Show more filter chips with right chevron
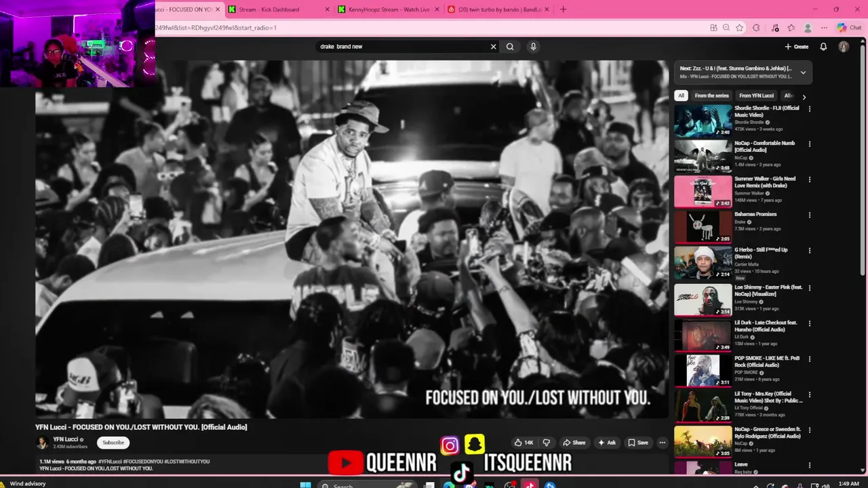Viewport: 868px width, 488px height. pyautogui.click(x=804, y=97)
